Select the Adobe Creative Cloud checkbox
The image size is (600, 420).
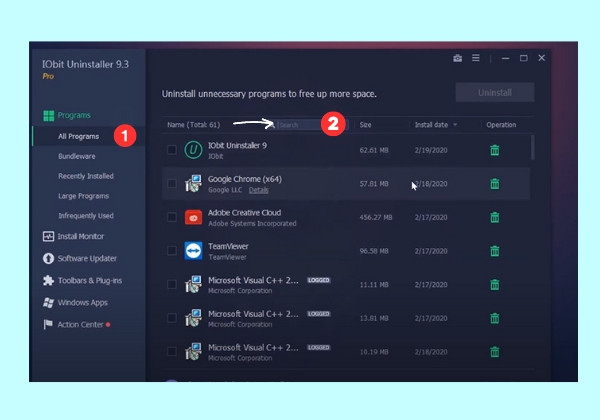172,217
